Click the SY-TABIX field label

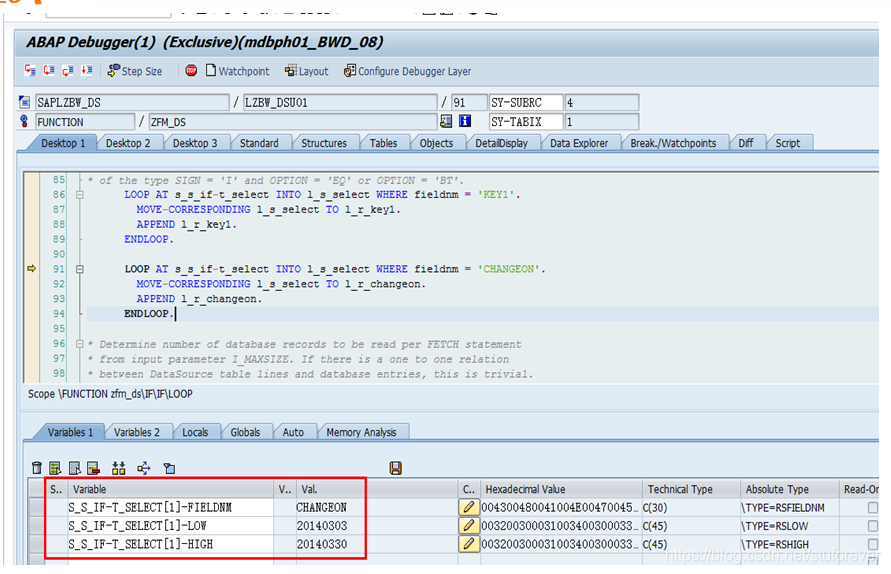(526, 122)
